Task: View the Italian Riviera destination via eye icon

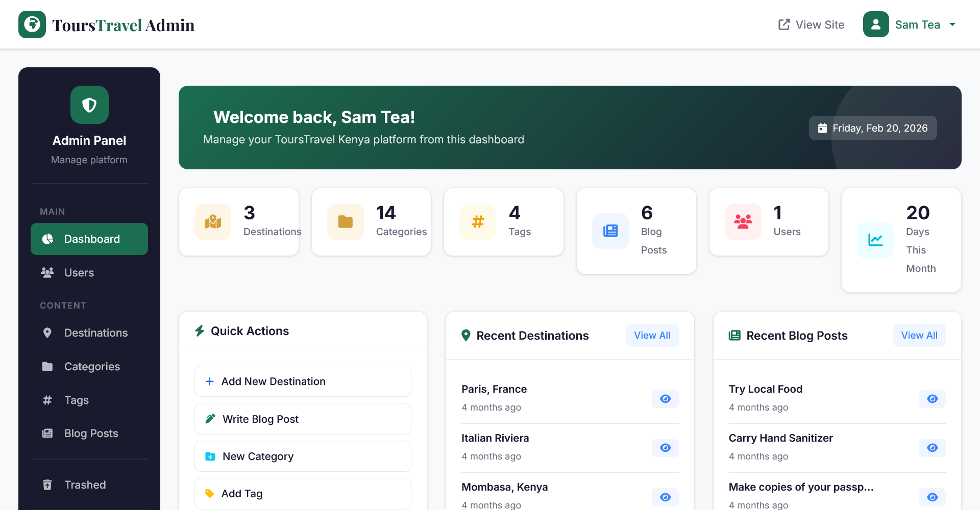Action: click(x=665, y=448)
